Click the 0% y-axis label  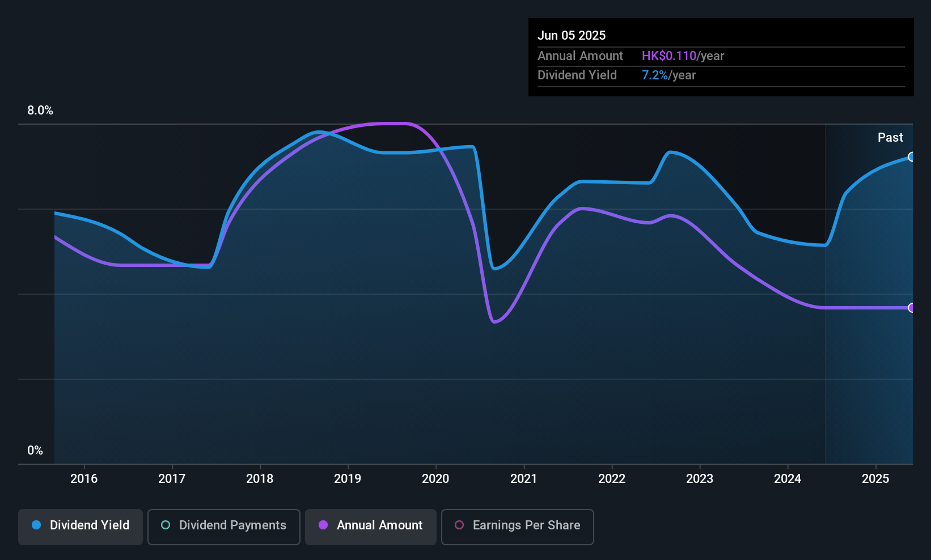tap(35, 451)
